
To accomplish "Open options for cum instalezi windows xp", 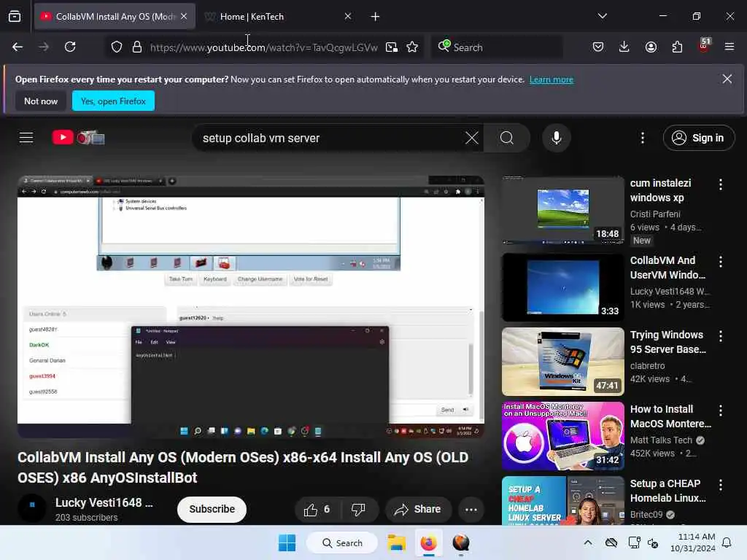I will [721, 184].
